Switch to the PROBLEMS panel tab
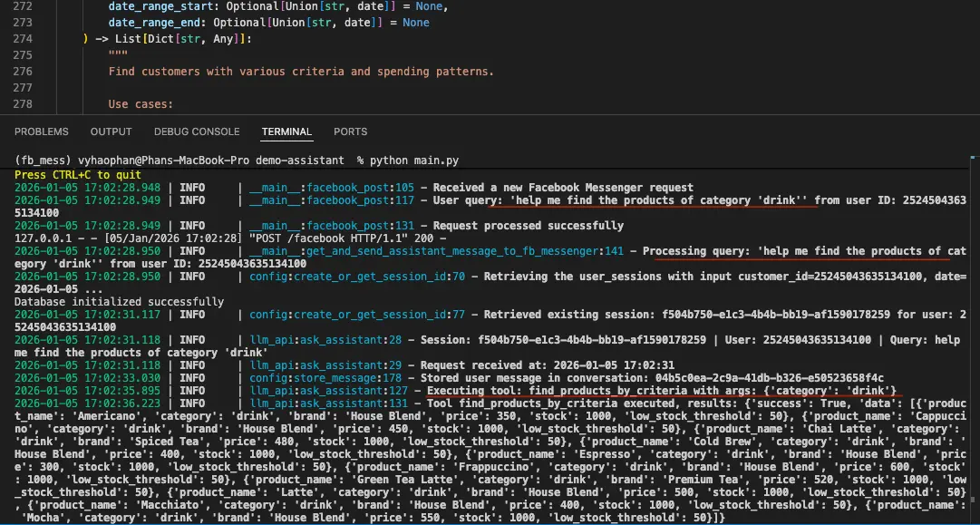Viewport: 980px width, 525px height. pos(42,131)
